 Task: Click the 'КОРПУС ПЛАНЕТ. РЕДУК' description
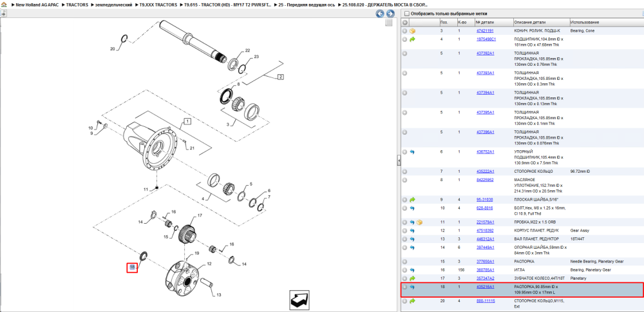(x=537, y=231)
